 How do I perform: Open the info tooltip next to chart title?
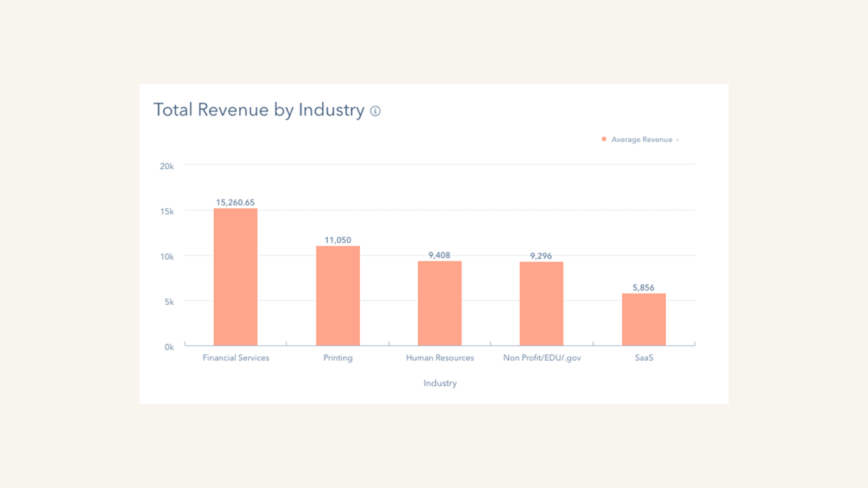pyautogui.click(x=374, y=112)
